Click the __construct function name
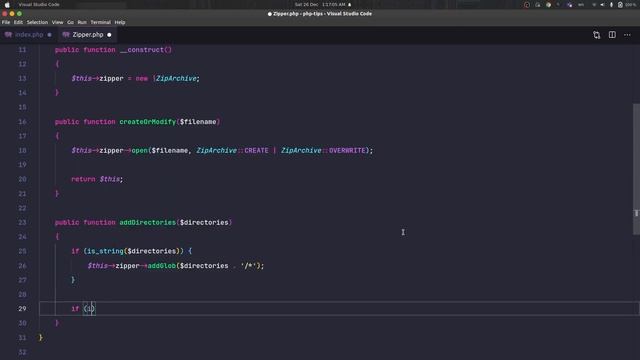The image size is (640, 360). coord(142,50)
